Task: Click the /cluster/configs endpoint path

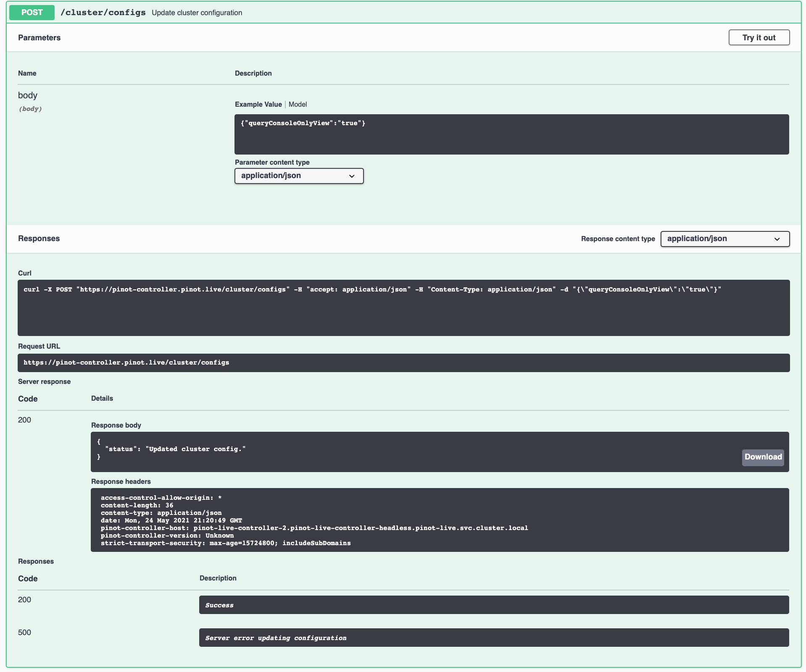Action: coord(103,13)
